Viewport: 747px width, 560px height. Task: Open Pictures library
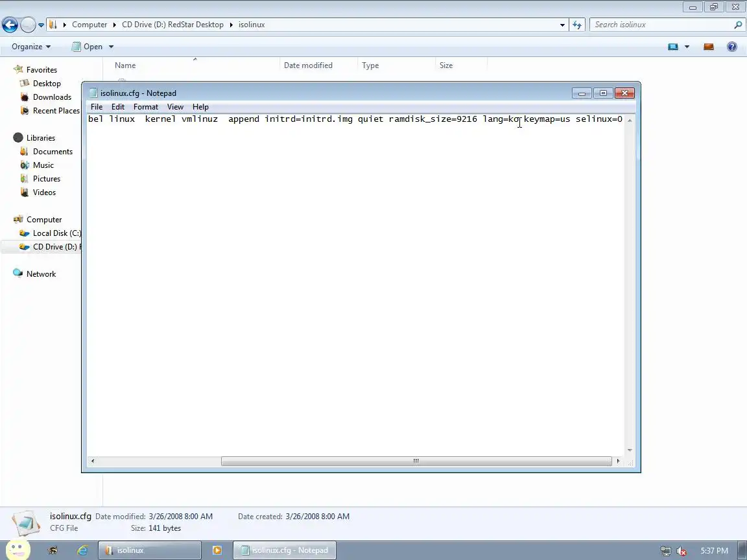[46, 179]
